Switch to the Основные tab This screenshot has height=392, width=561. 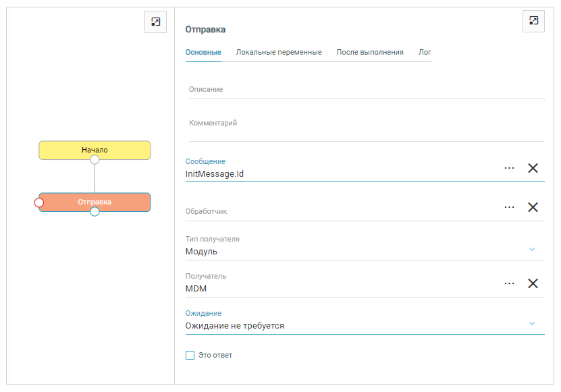point(203,53)
